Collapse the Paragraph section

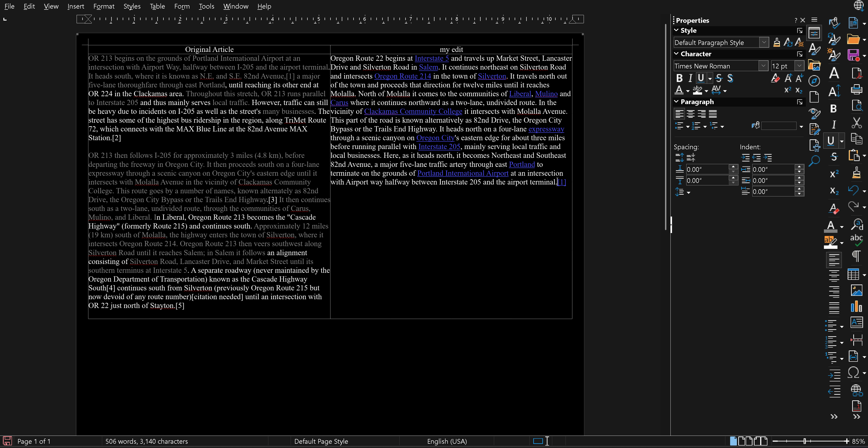coord(676,102)
